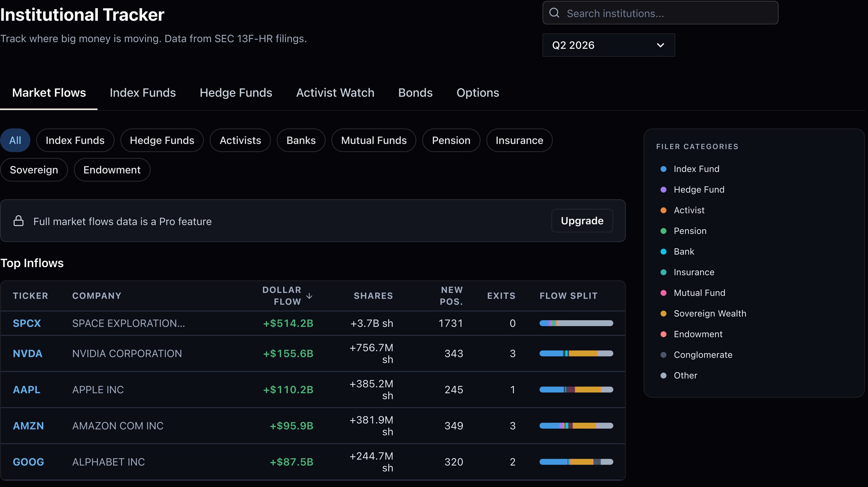Image resolution: width=868 pixels, height=487 pixels.
Task: Click the Dollar Flow sort arrow
Action: [309, 296]
